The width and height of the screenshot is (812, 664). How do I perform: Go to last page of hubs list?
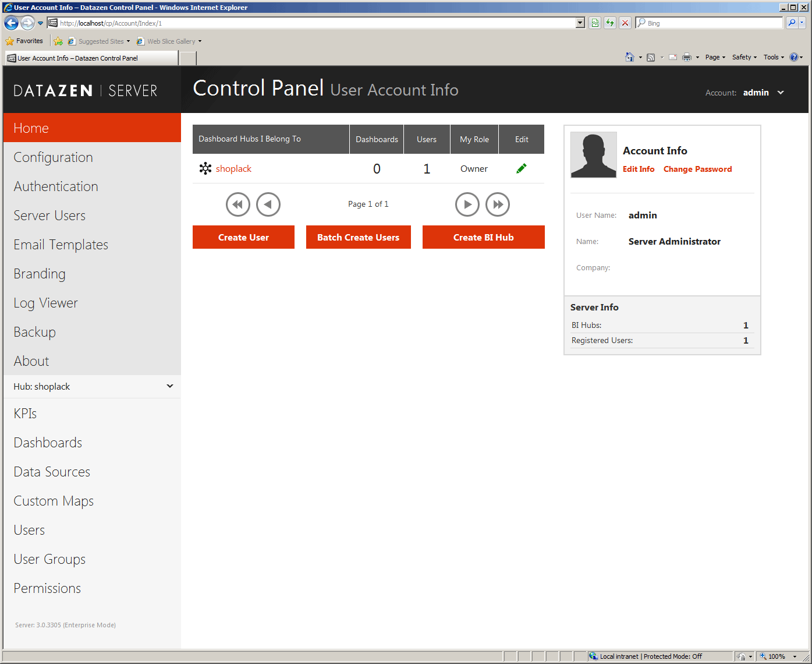pyautogui.click(x=498, y=204)
